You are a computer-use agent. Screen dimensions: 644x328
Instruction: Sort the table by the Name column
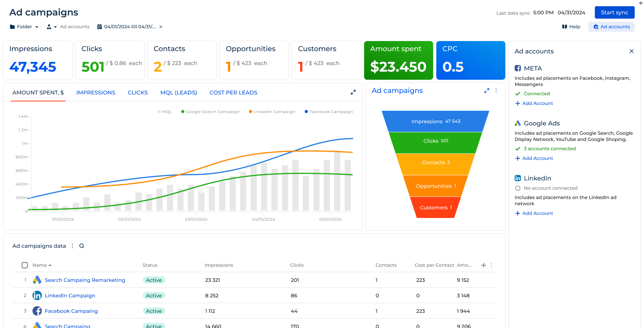coord(42,265)
